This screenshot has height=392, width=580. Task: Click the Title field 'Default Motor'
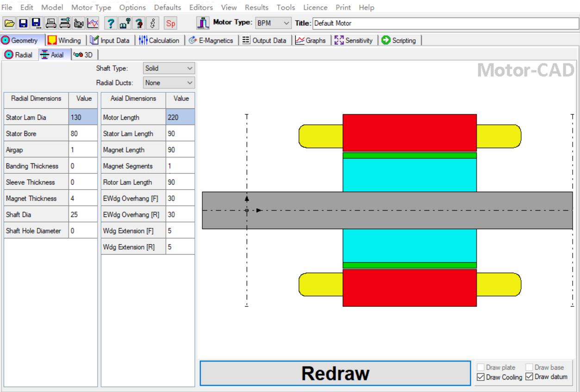(445, 23)
